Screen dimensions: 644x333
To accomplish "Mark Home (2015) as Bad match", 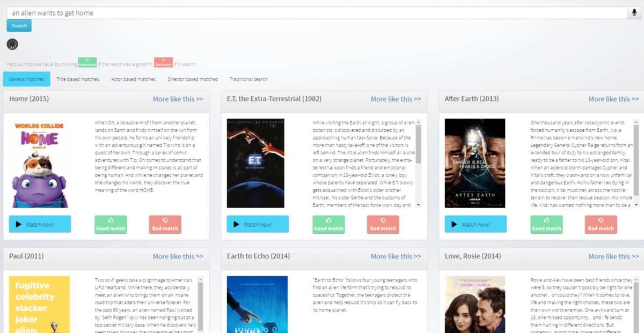I will (x=165, y=225).
